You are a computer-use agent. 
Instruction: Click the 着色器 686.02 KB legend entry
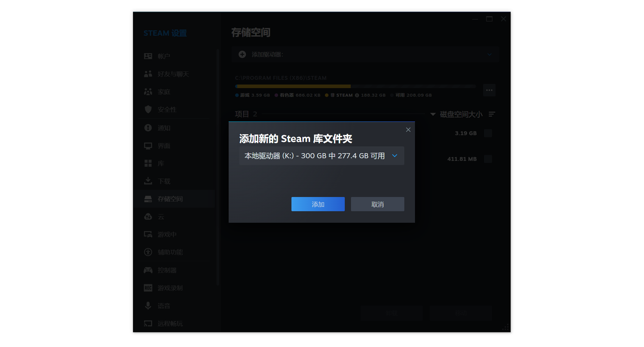tap(298, 95)
